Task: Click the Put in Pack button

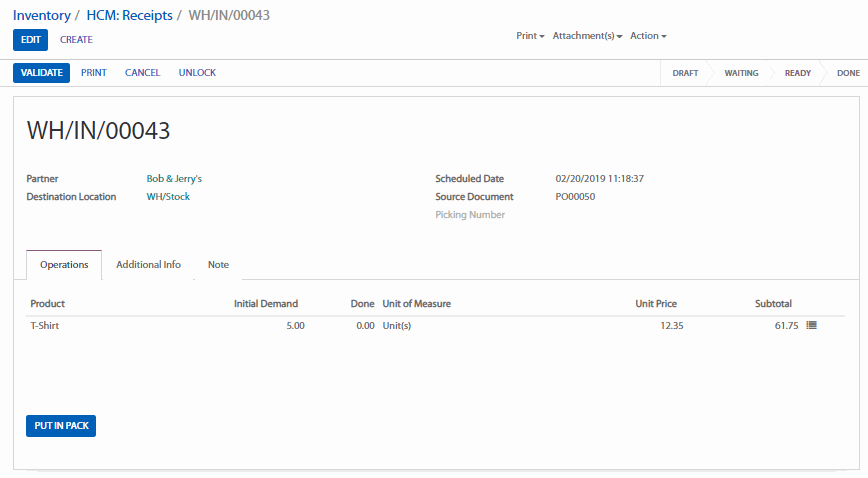Action: click(61, 426)
